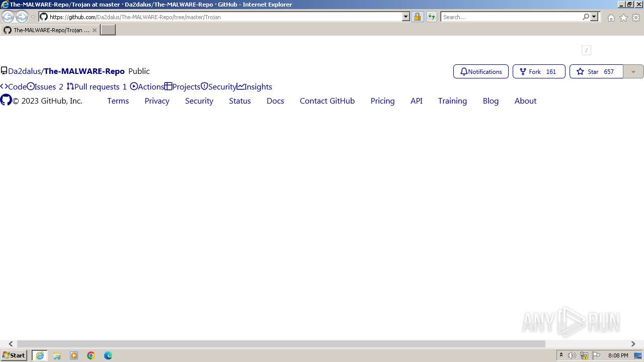Click the horizontal scrollbar left arrow
The width and height of the screenshot is (644, 362).
click(11, 344)
